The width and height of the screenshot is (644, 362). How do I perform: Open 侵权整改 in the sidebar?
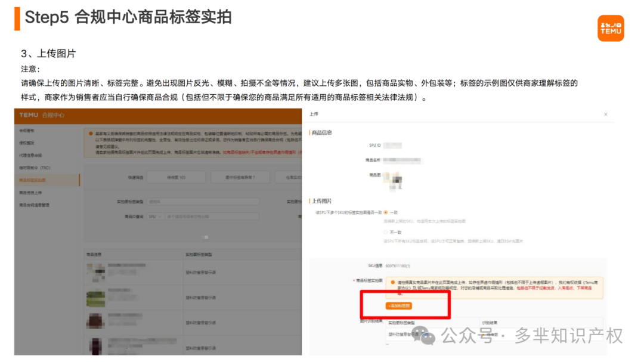pyautogui.click(x=27, y=143)
